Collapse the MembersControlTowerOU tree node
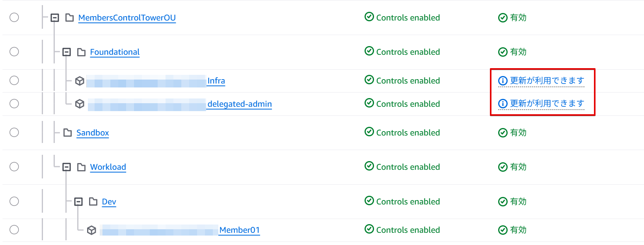The width and height of the screenshot is (644, 245). point(55,18)
